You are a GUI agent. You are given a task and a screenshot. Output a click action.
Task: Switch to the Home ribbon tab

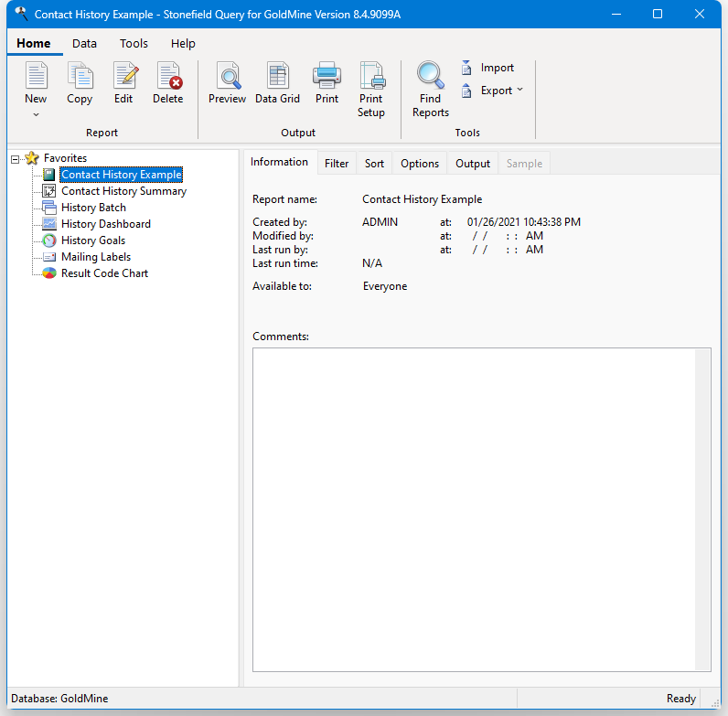(x=34, y=43)
